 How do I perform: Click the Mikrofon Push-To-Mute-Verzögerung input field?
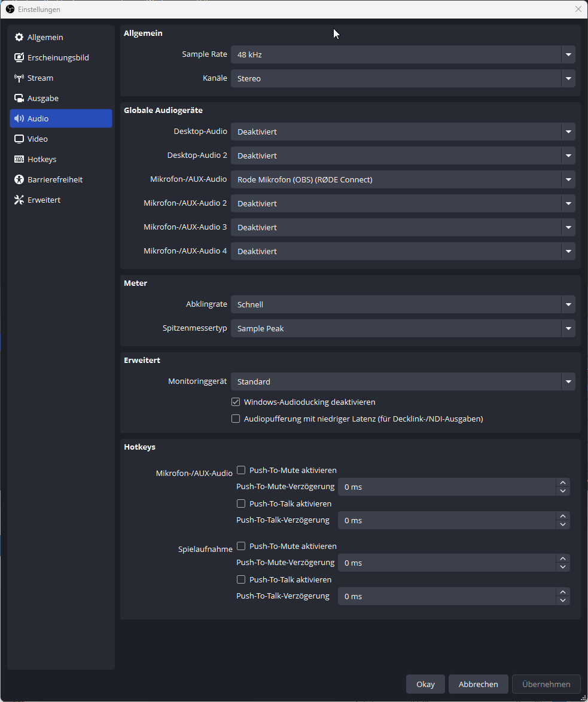tap(446, 487)
